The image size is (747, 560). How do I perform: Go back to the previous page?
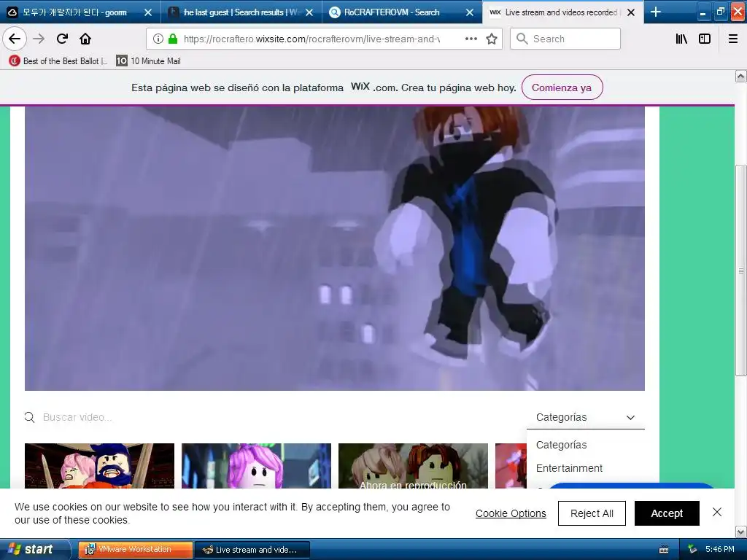(15, 39)
